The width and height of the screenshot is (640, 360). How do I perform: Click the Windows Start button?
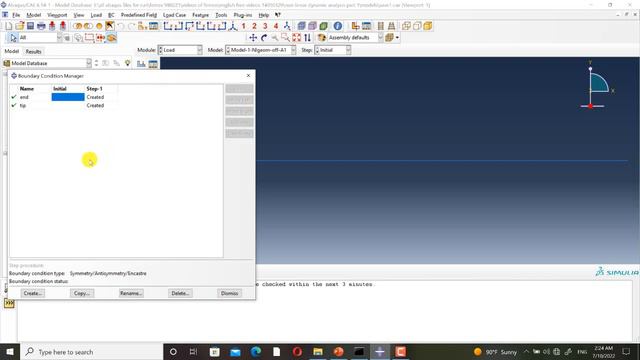(x=10, y=352)
